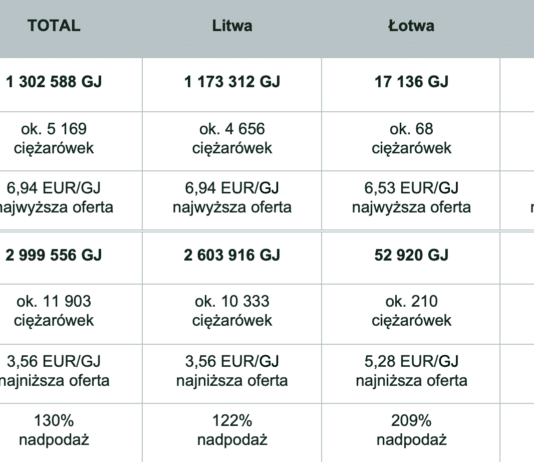
Task: Click the 122% nadpodaż cell
Action: pyautogui.click(x=232, y=430)
